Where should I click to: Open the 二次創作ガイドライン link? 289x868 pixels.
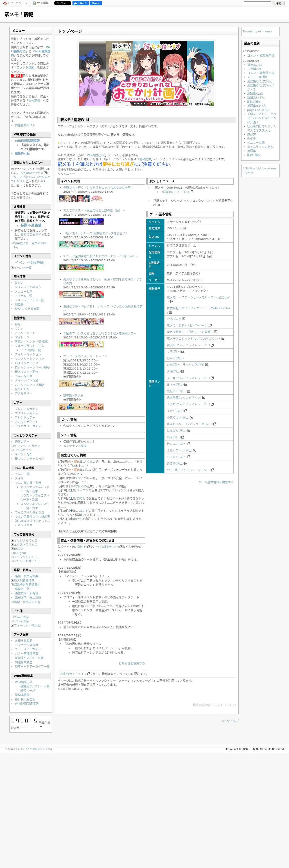[x=72, y=674]
